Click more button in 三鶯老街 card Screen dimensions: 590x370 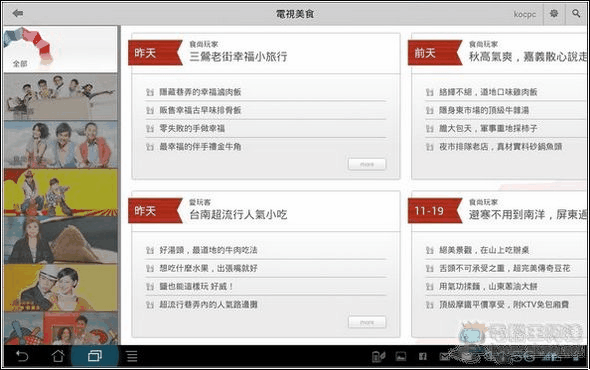point(367,164)
